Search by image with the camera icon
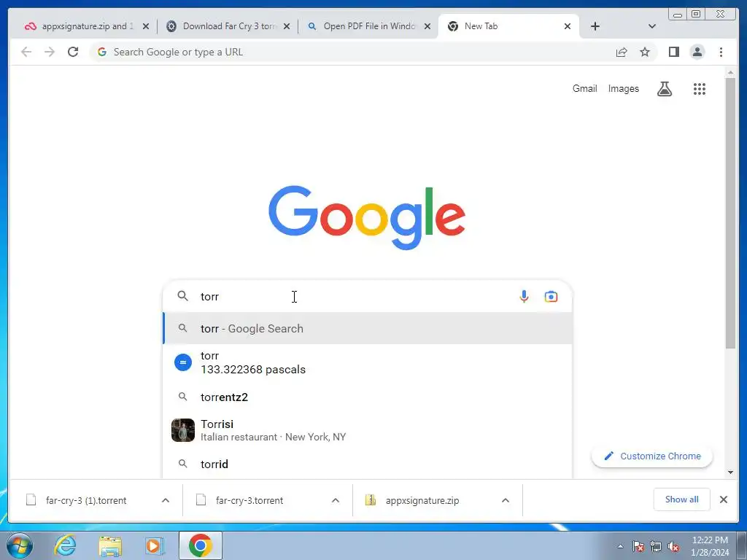This screenshot has width=747, height=560. pos(551,297)
